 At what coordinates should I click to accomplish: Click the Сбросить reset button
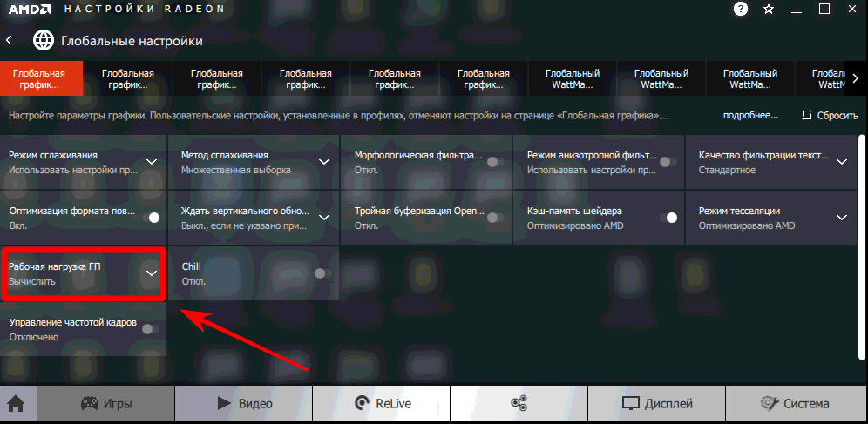click(830, 115)
